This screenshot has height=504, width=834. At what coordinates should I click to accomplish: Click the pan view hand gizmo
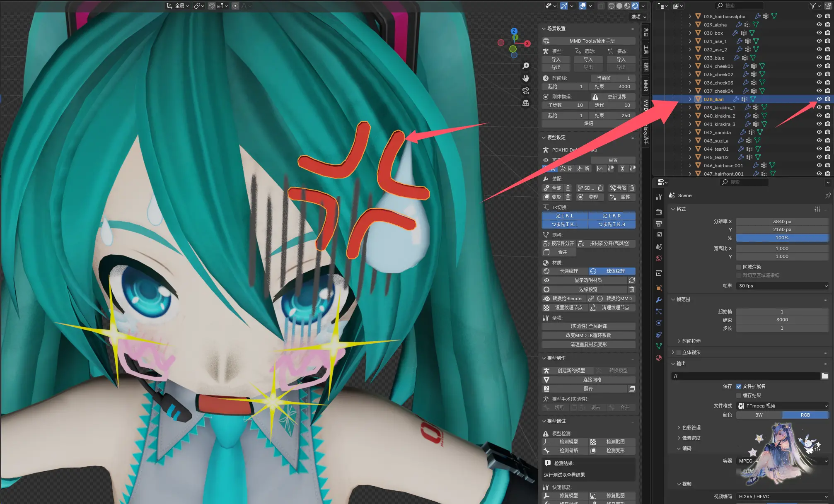[526, 78]
